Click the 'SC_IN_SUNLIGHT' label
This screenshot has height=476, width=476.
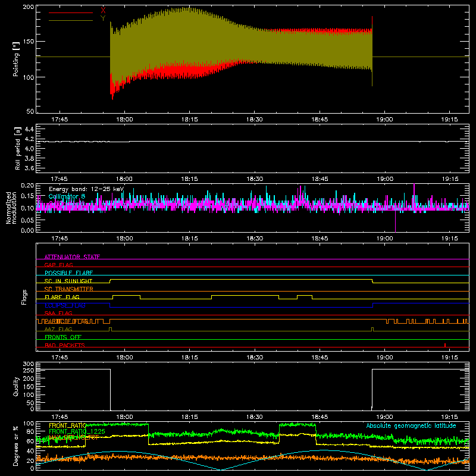[68, 281]
